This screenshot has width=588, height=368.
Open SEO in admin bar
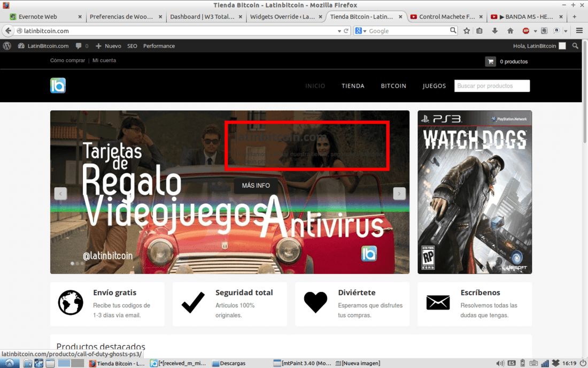coord(132,46)
